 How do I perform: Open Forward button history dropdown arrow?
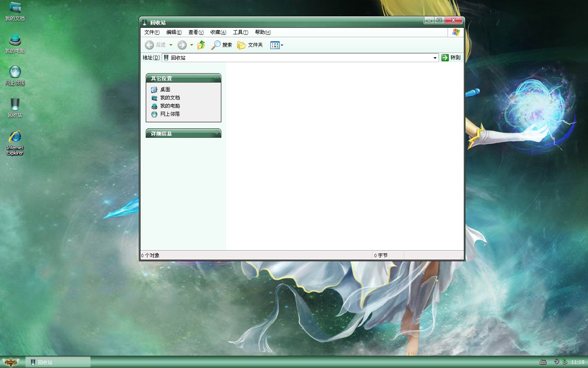coord(192,45)
